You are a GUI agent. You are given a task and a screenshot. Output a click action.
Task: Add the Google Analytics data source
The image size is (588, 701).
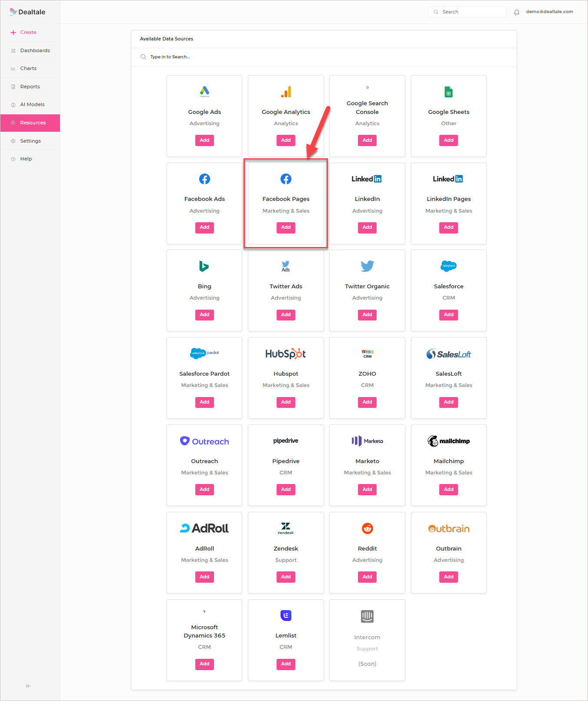[286, 140]
